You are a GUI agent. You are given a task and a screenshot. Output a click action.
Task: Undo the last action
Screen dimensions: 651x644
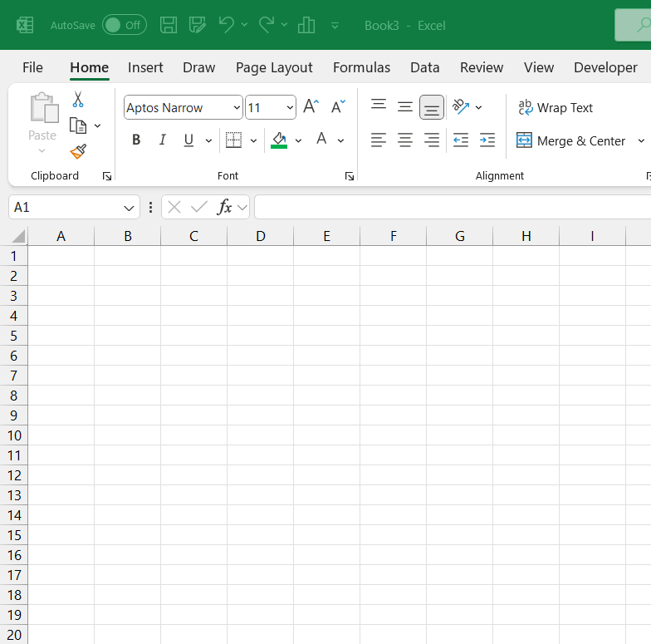226,25
